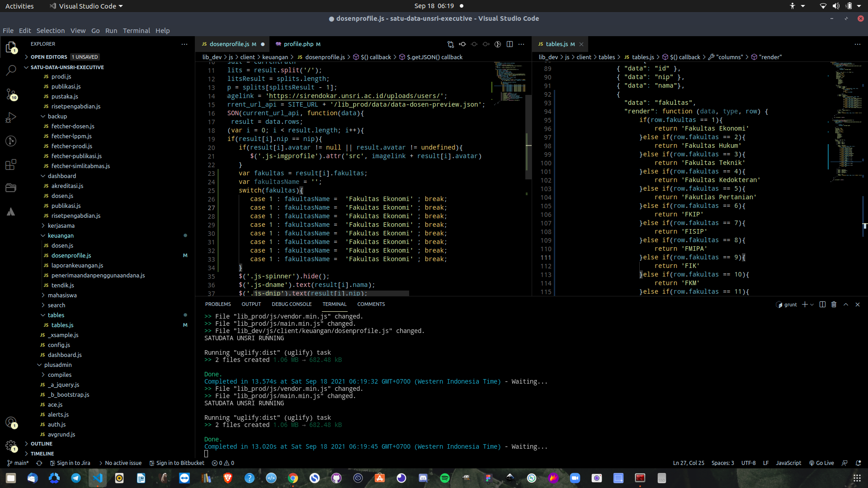Toggle Go Live server in status bar

click(821, 463)
